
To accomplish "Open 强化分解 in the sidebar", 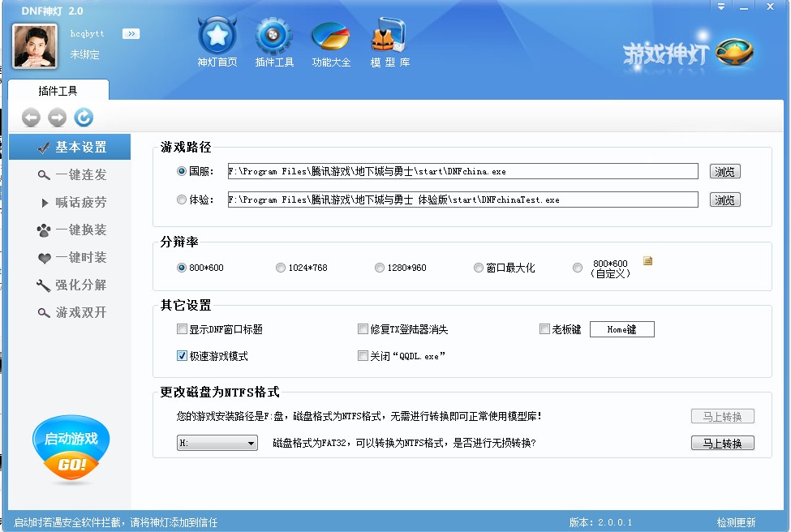I will coord(70,285).
